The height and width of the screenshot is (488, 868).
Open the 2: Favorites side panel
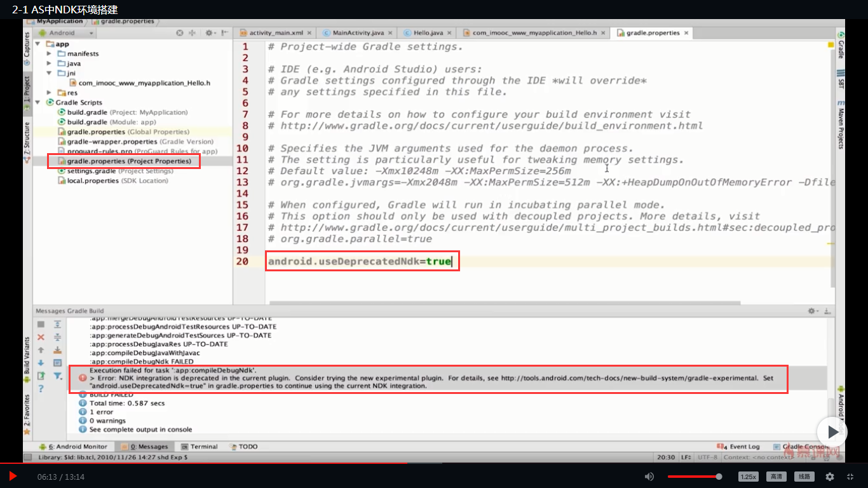click(27, 414)
